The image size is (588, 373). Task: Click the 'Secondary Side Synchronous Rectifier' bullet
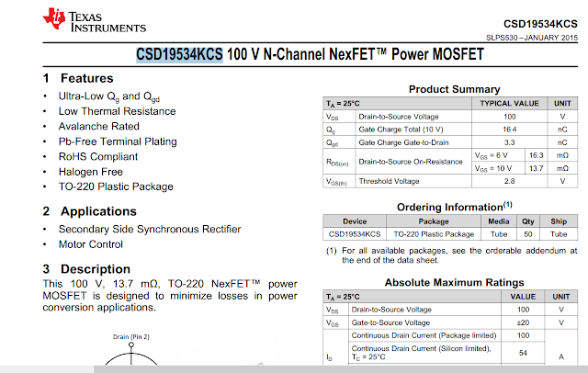[x=149, y=229]
